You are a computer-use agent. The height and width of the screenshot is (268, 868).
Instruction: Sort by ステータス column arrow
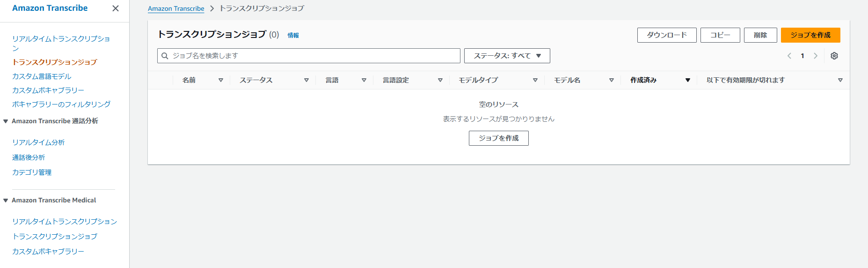[306, 80]
